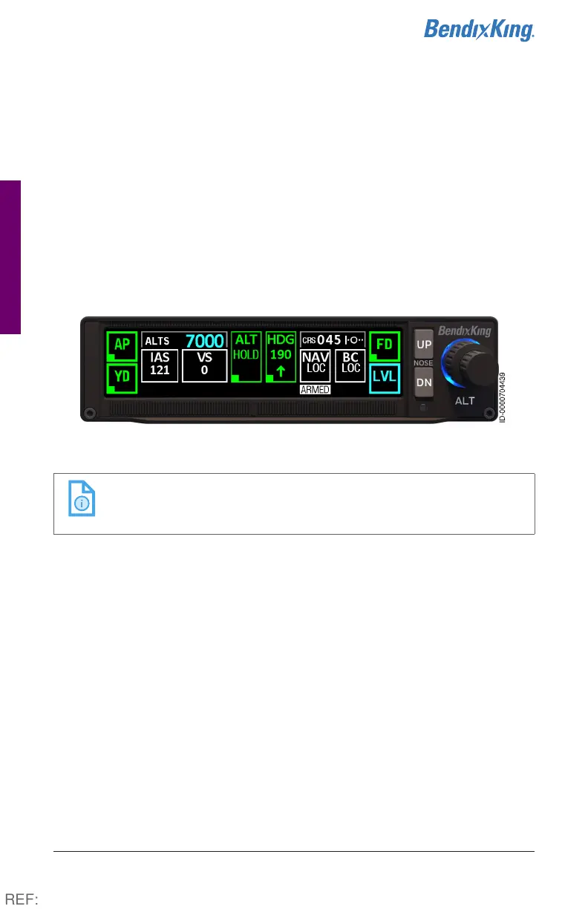Select the IAS 121 mode box

160,365
